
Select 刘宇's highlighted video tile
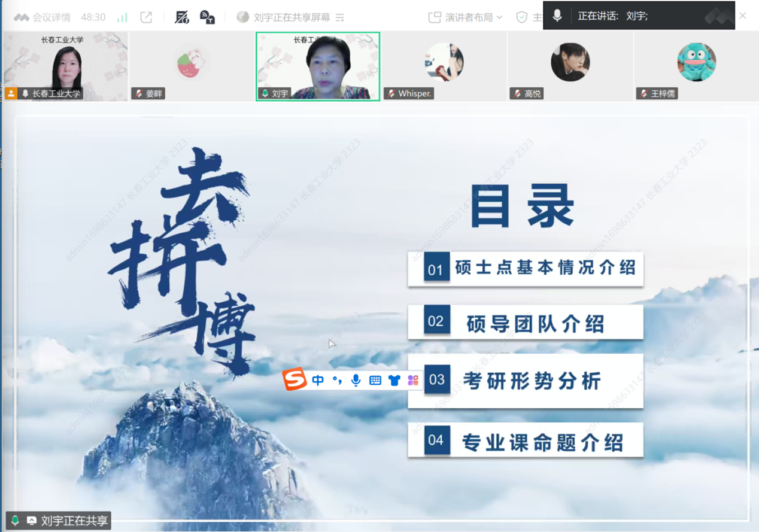(318, 66)
